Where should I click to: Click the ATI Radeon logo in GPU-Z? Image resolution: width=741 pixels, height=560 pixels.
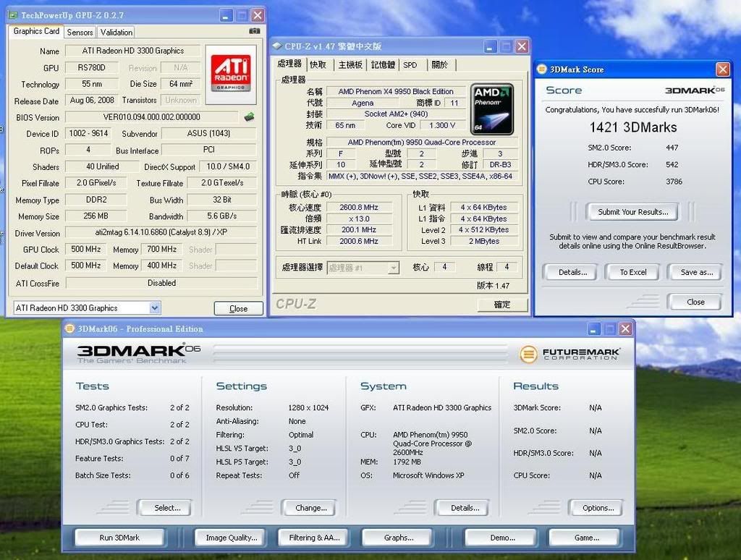231,75
